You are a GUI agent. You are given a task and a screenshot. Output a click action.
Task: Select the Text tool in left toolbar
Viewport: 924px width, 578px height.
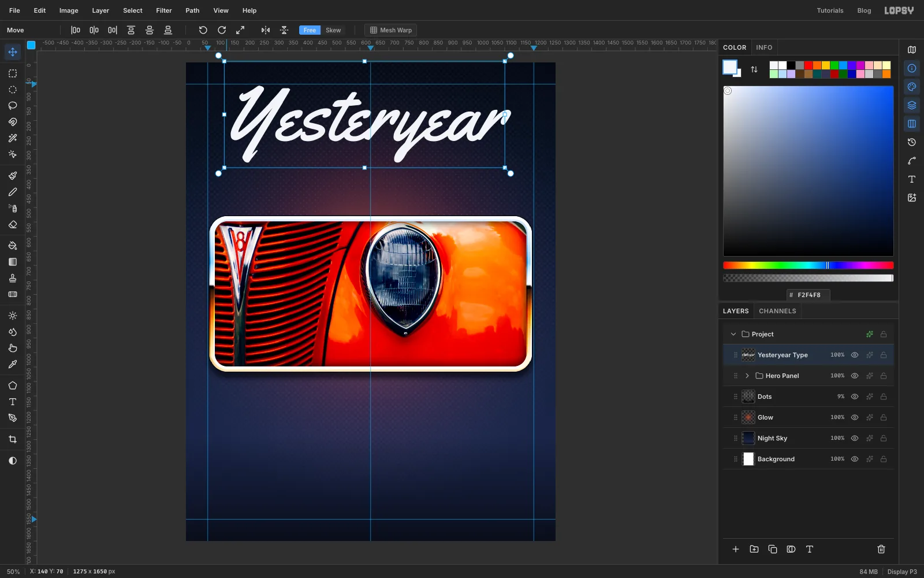tap(13, 402)
